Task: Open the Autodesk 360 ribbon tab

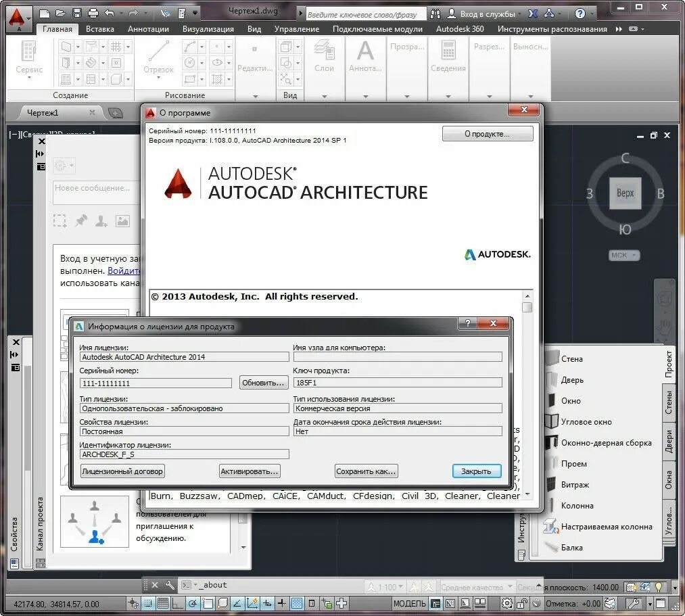Action: (460, 29)
